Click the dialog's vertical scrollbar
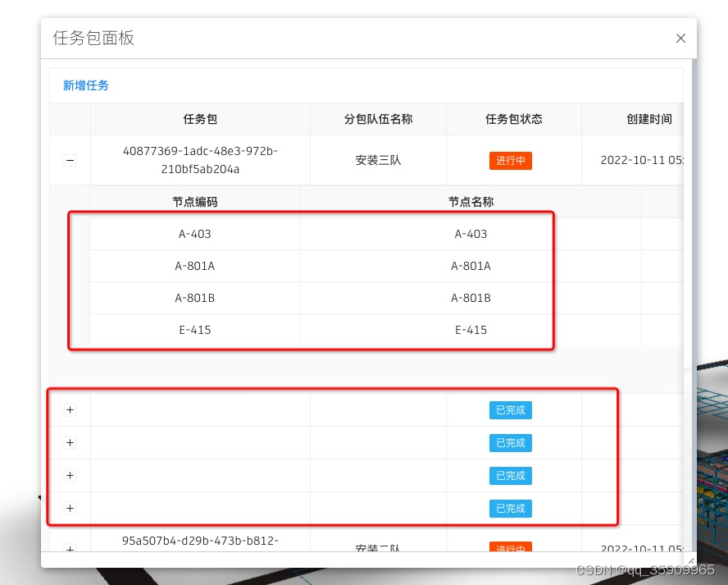The height and width of the screenshot is (585, 728). coord(694,304)
